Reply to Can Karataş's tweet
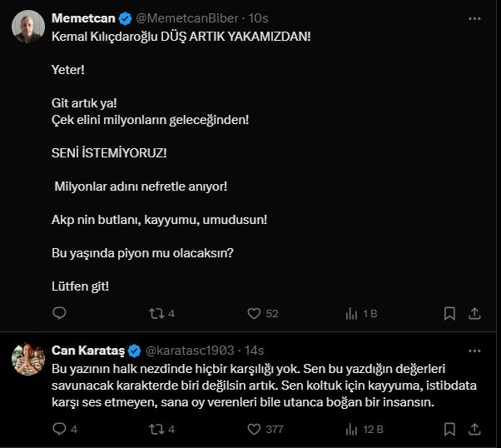Screen dimensions: 501x448 [59, 429]
